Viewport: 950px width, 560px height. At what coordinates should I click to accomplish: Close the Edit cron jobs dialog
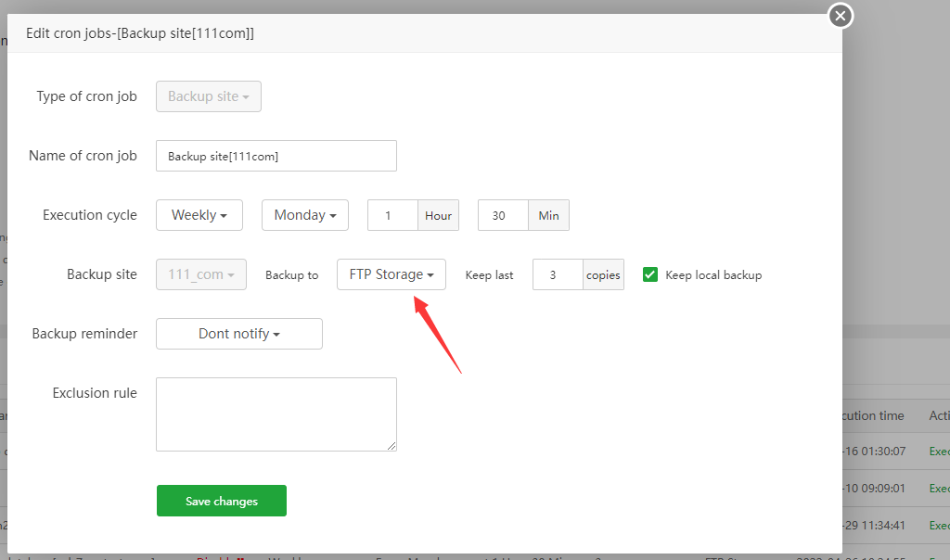tap(840, 16)
